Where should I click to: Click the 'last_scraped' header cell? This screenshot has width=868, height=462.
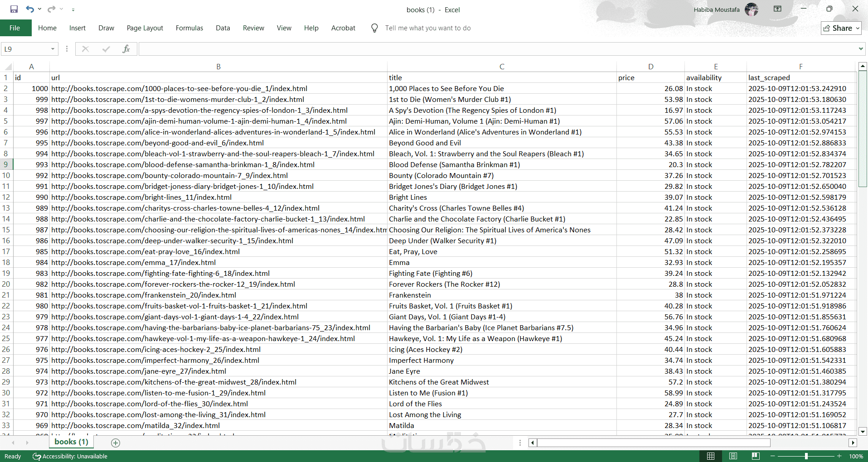pyautogui.click(x=801, y=77)
